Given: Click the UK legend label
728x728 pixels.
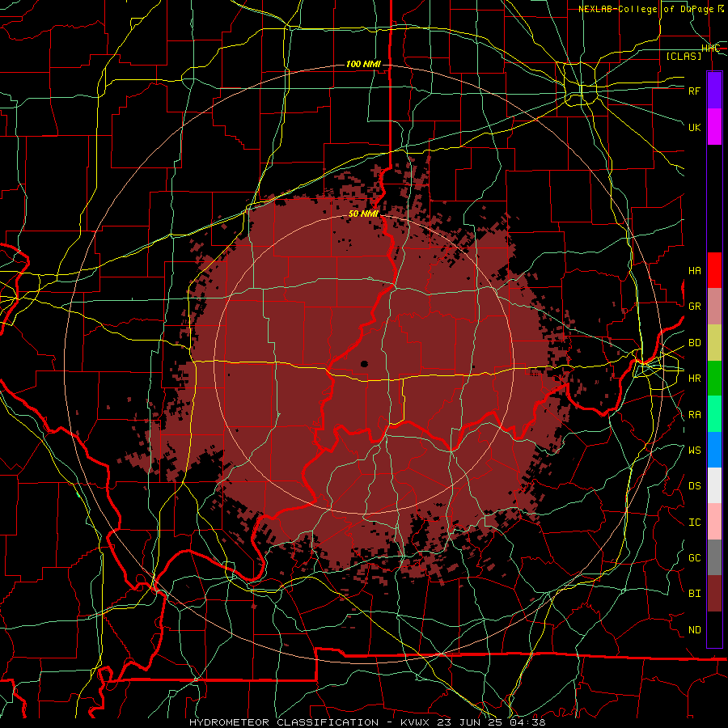Looking at the screenshot, I should coord(694,127).
